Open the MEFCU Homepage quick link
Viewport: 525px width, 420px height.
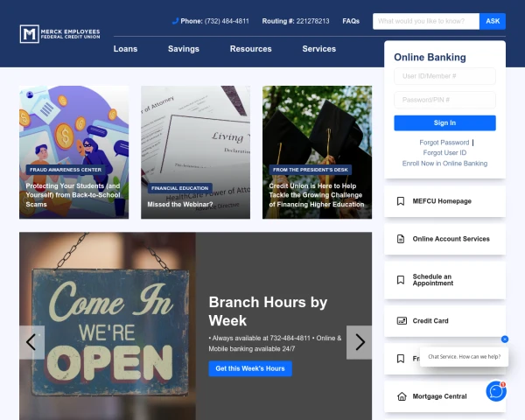click(444, 201)
